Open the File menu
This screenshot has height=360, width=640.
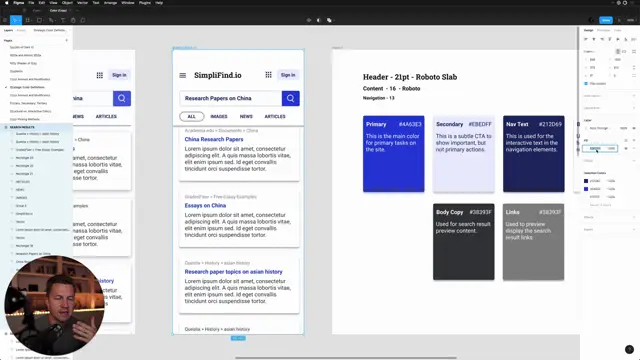[x=31, y=3]
